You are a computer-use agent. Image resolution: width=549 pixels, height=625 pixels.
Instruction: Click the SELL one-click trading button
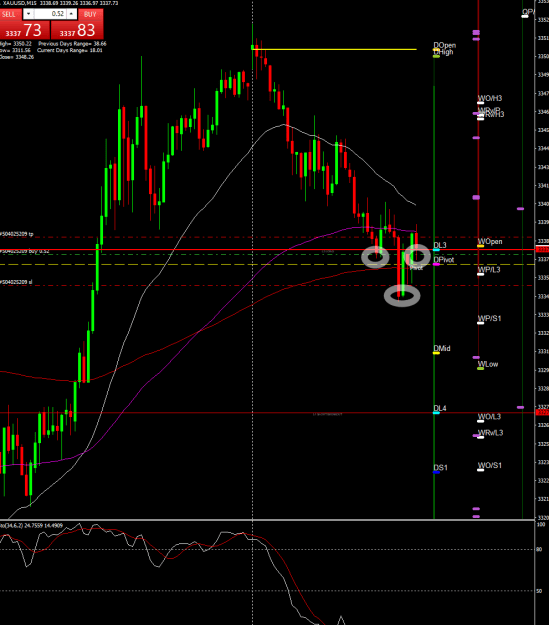tap(11, 14)
